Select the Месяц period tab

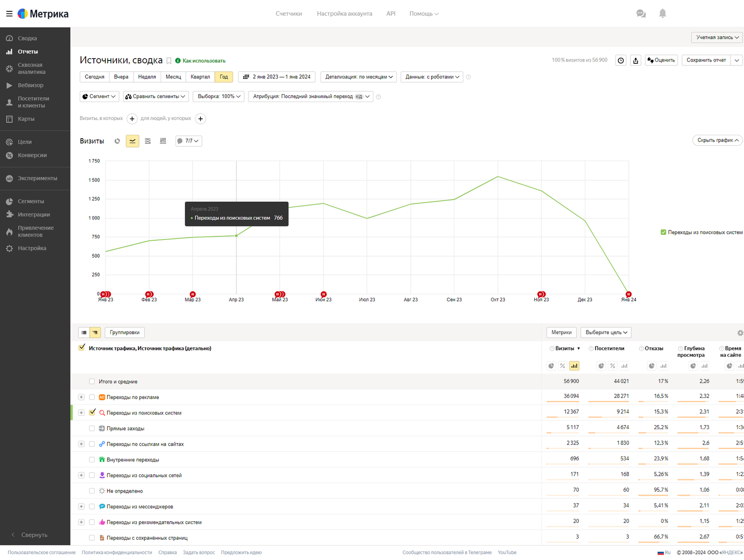tap(173, 77)
